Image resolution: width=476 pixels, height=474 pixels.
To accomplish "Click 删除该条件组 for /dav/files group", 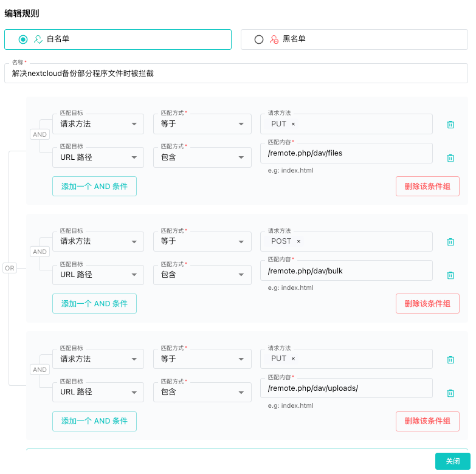I will point(427,187).
